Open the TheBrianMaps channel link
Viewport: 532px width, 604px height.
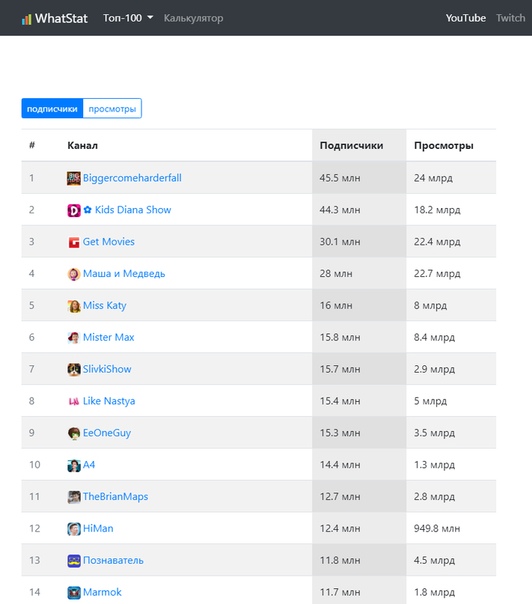tap(115, 497)
